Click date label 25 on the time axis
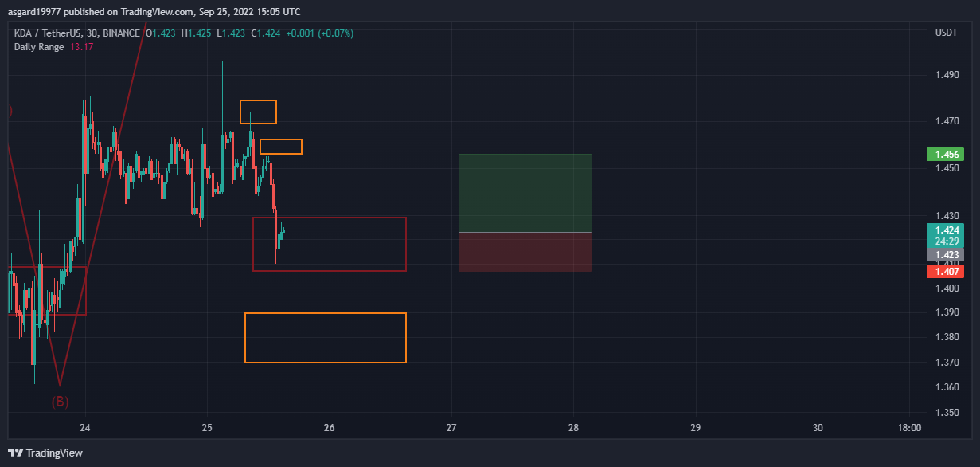The height and width of the screenshot is (467, 980). click(x=207, y=428)
